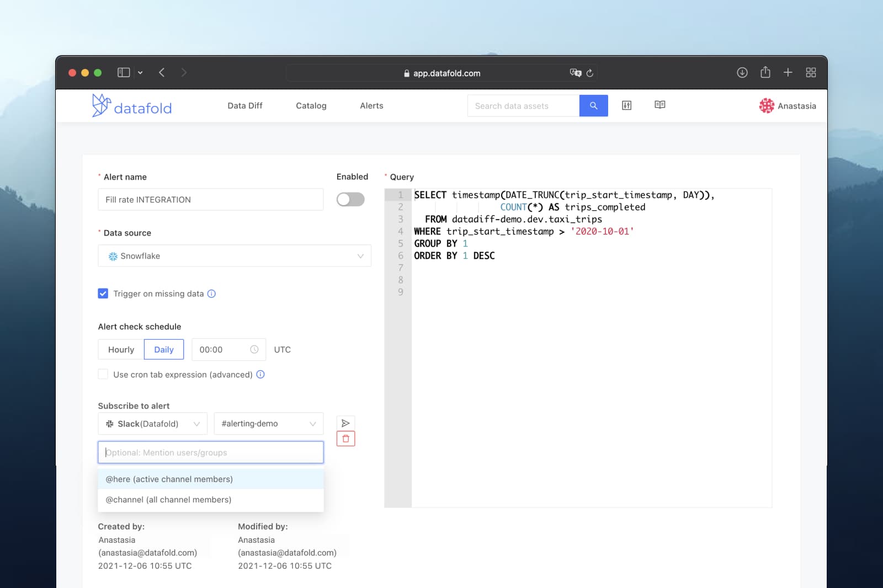Open the documentation book icon
This screenshot has height=588, width=883.
tap(659, 105)
